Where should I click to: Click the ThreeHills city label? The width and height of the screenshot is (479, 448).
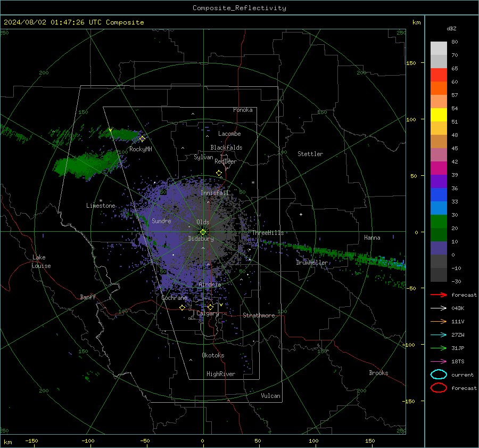click(x=268, y=233)
